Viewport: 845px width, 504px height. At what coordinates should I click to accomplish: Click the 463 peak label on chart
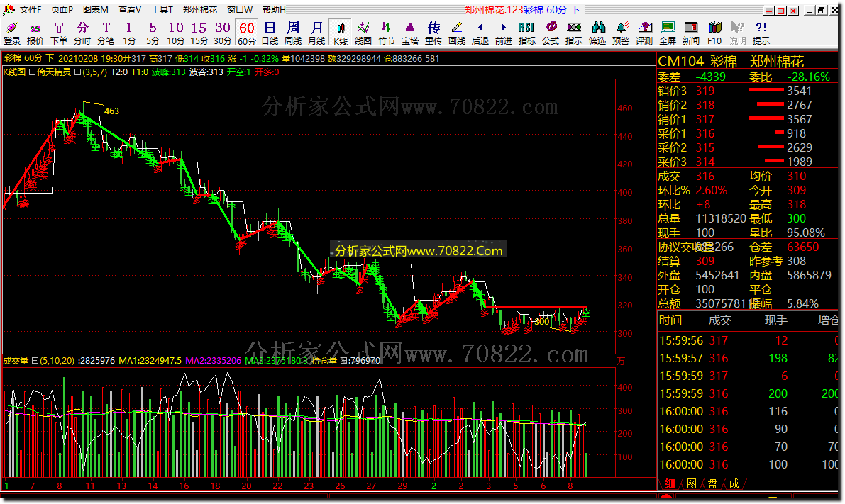pyautogui.click(x=111, y=111)
